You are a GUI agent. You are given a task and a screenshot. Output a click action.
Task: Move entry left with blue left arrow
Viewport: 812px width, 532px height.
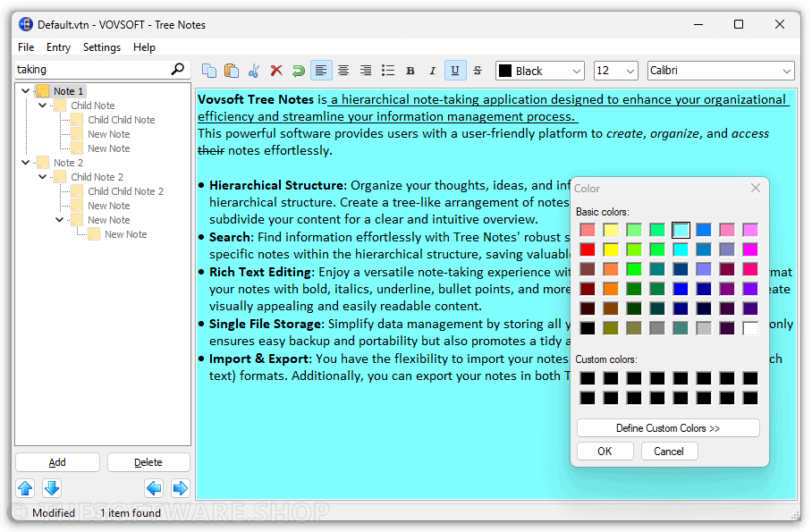[x=154, y=488]
